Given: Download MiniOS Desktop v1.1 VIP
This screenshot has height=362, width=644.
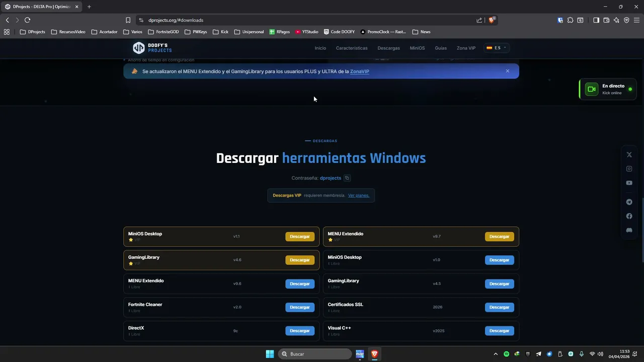Looking at the screenshot, I should [x=300, y=236].
